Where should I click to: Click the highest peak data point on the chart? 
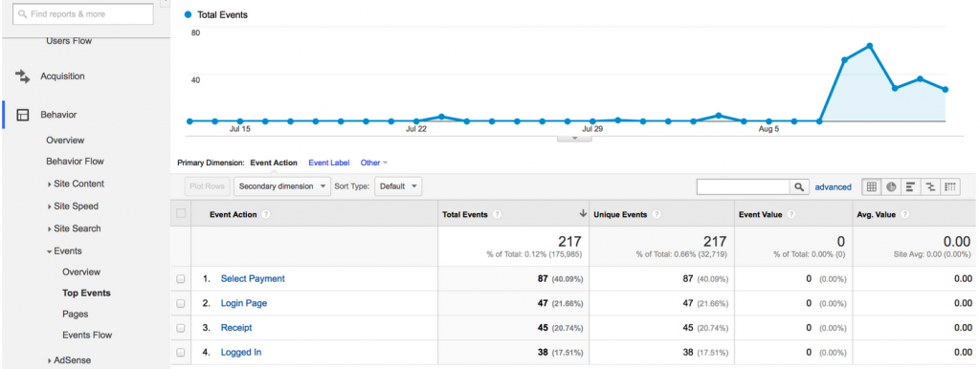(x=869, y=46)
